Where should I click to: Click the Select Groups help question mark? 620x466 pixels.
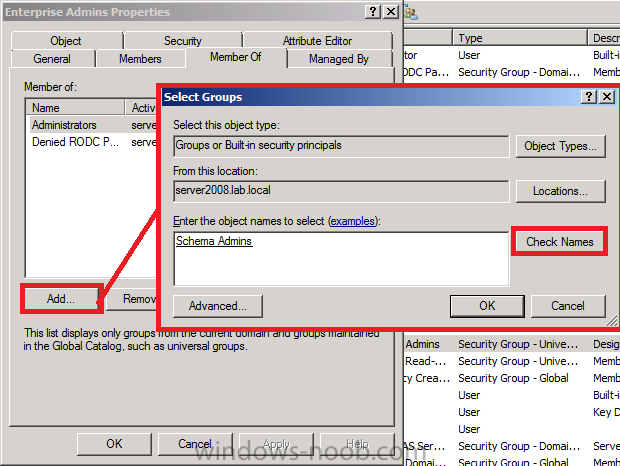[588, 96]
